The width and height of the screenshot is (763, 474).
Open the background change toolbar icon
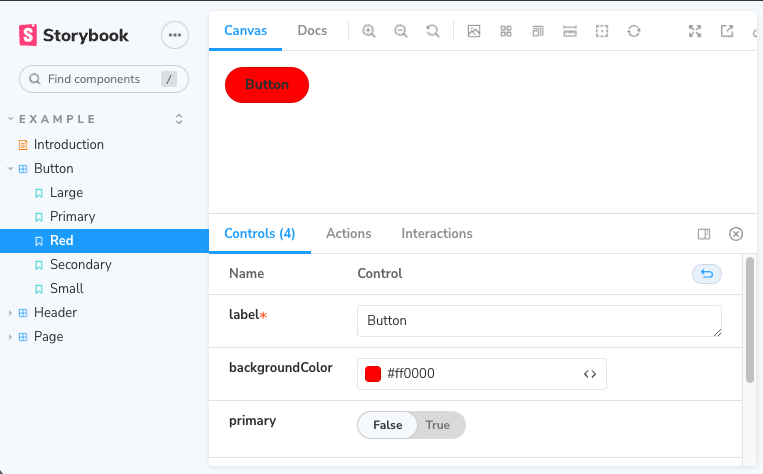click(474, 31)
